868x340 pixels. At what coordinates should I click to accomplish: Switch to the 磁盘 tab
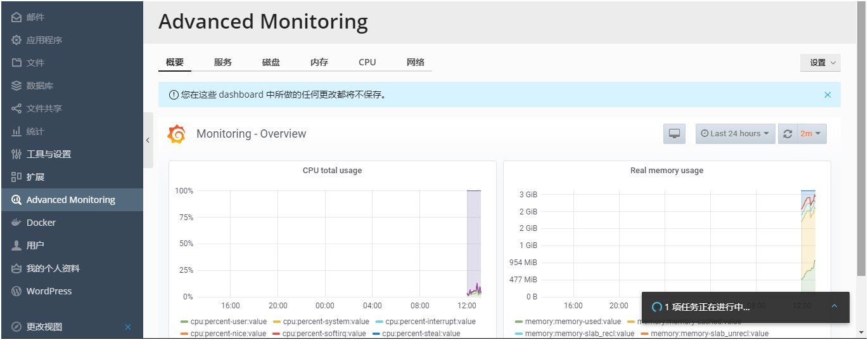(271, 62)
